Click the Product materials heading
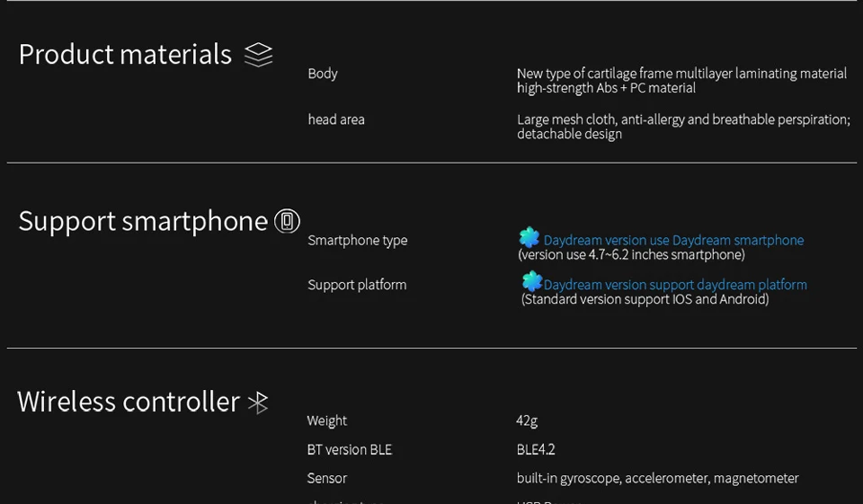Screen dimensions: 863x504 coord(126,55)
